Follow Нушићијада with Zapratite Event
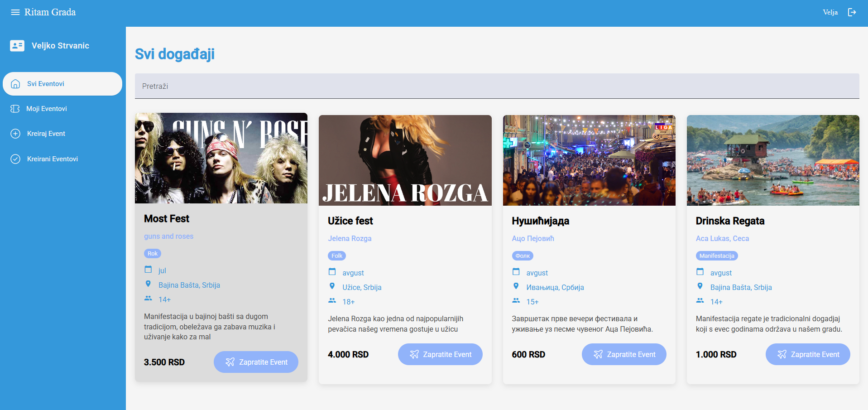 point(624,354)
